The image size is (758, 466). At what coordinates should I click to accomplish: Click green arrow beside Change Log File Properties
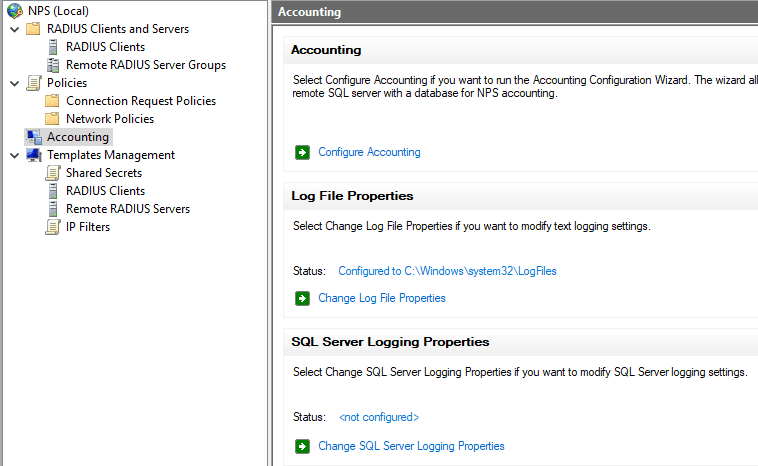[302, 298]
